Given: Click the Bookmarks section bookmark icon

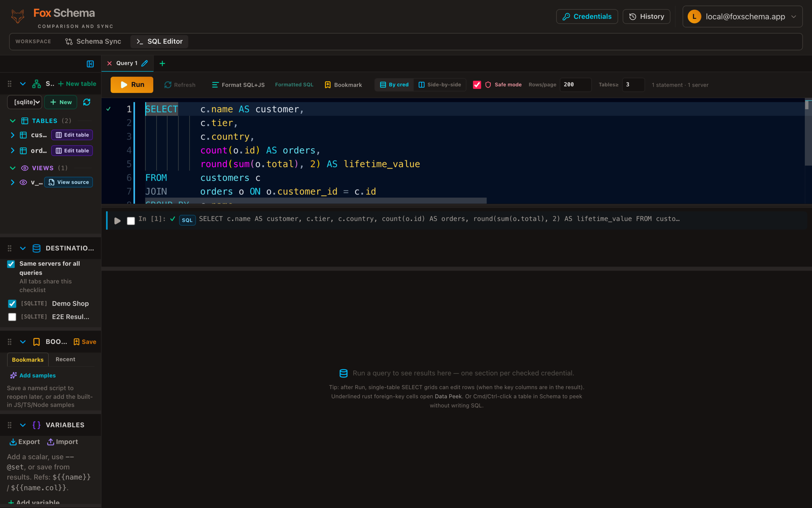Looking at the screenshot, I should click(x=37, y=342).
